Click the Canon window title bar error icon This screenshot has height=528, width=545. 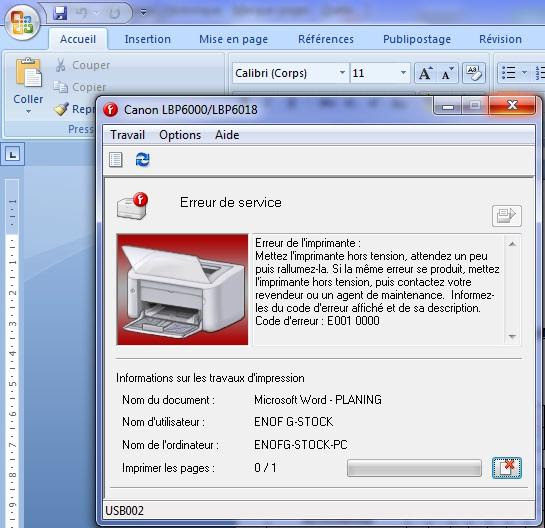[111, 110]
